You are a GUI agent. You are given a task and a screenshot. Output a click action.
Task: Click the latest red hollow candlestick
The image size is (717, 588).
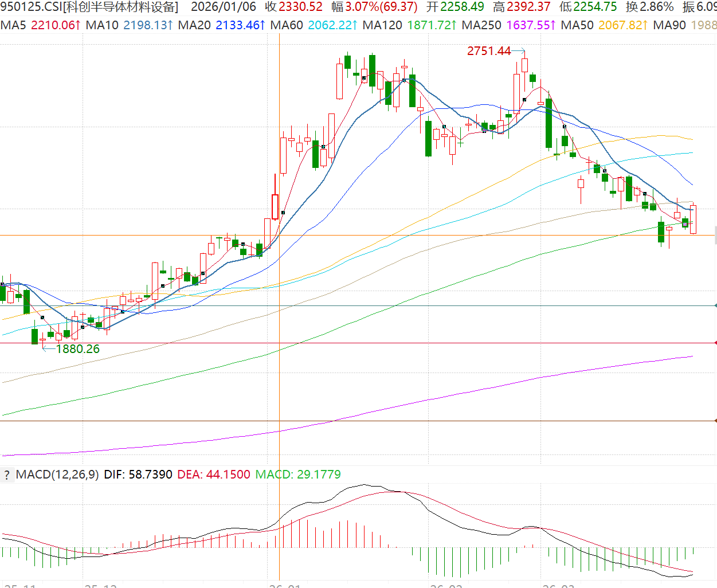[x=694, y=219]
